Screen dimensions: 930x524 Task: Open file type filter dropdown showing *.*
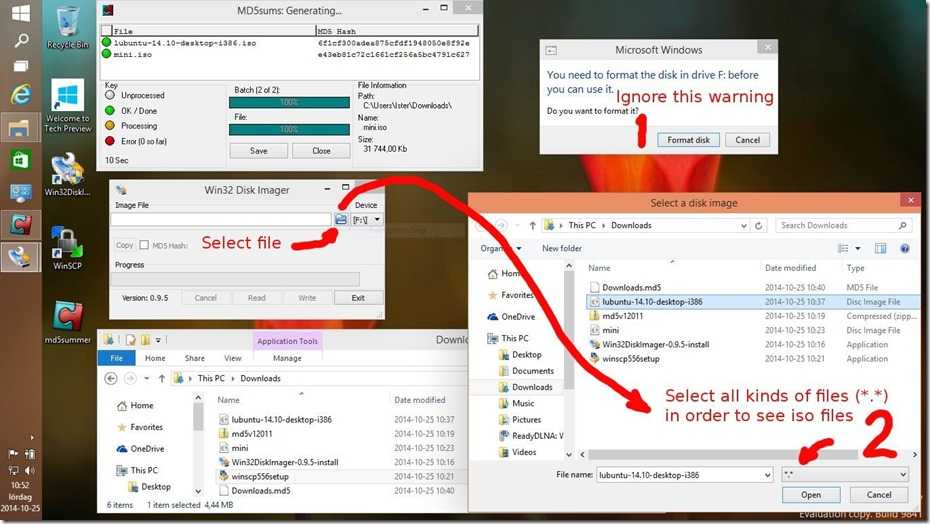click(x=846, y=475)
